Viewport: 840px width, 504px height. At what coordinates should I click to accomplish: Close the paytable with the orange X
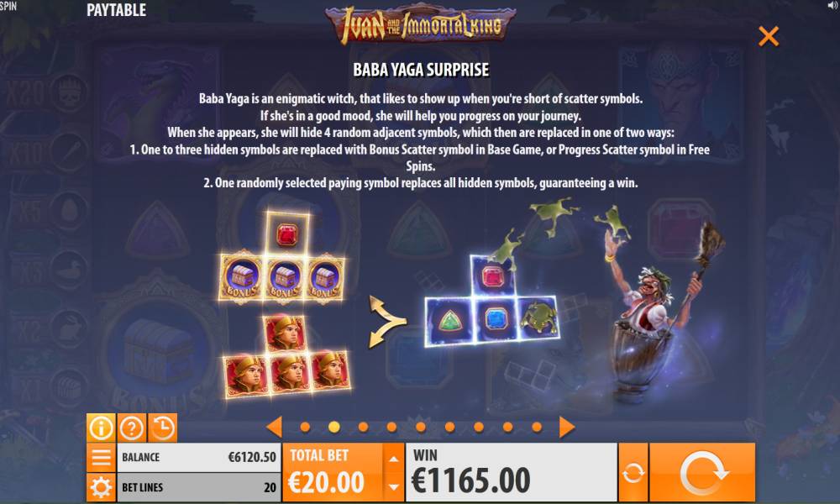tap(769, 36)
